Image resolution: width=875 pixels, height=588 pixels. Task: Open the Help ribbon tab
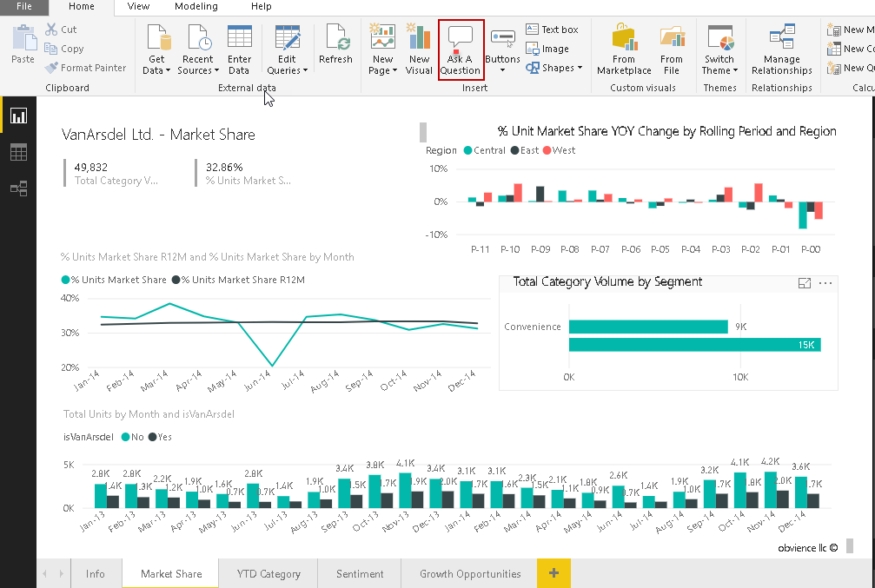(x=262, y=7)
